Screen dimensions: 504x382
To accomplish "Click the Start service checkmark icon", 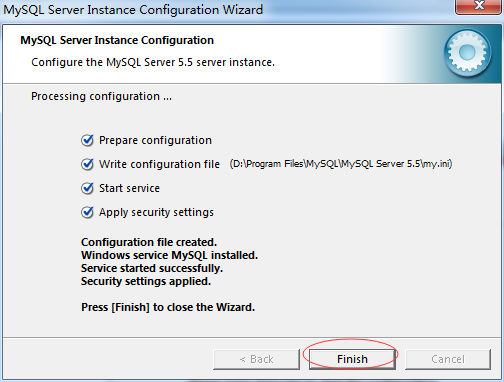I will click(x=87, y=188).
